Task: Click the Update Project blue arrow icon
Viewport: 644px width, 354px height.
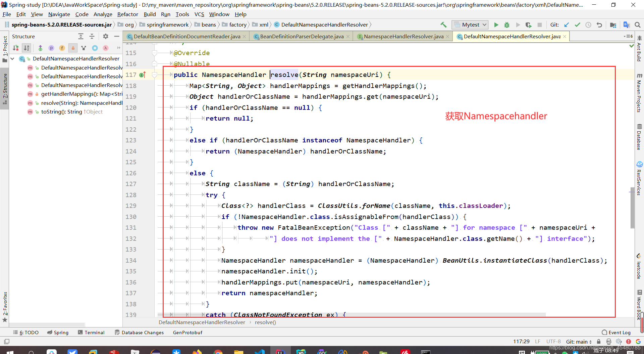Action: pyautogui.click(x=567, y=25)
